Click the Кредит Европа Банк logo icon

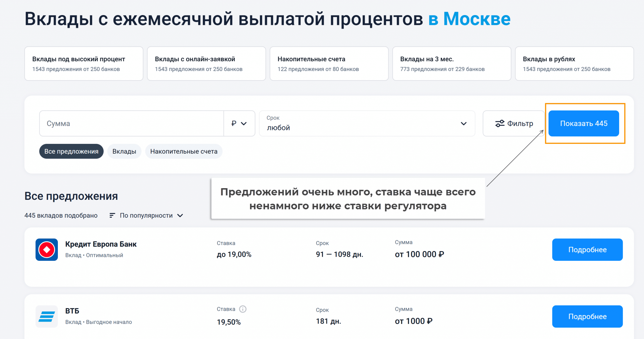[47, 250]
